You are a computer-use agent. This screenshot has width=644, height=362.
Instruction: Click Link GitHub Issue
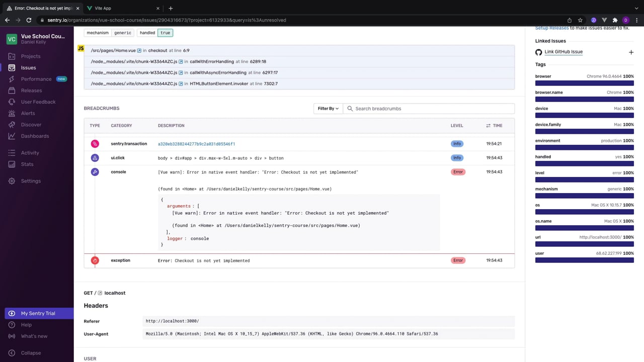pyautogui.click(x=563, y=52)
